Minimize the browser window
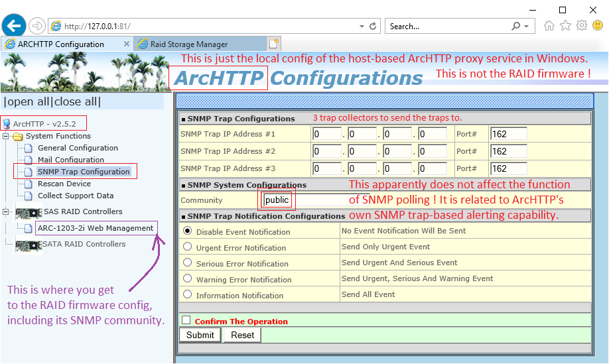 [x=533, y=10]
